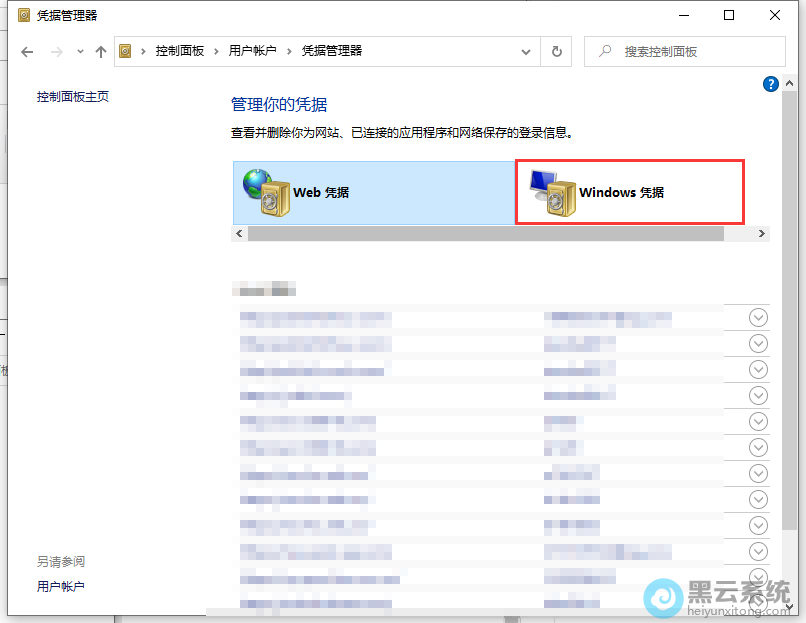Click the control panel address bar icon

pos(125,51)
